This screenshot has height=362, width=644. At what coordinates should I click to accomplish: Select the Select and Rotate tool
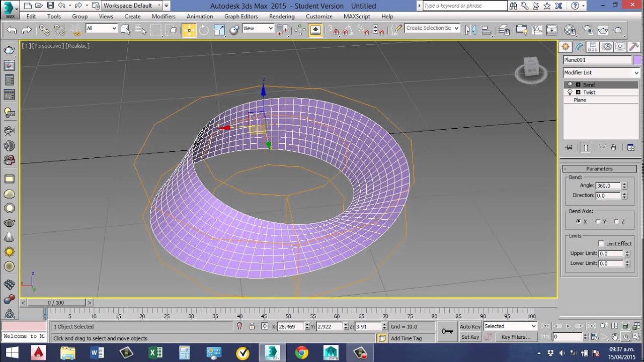204,30
